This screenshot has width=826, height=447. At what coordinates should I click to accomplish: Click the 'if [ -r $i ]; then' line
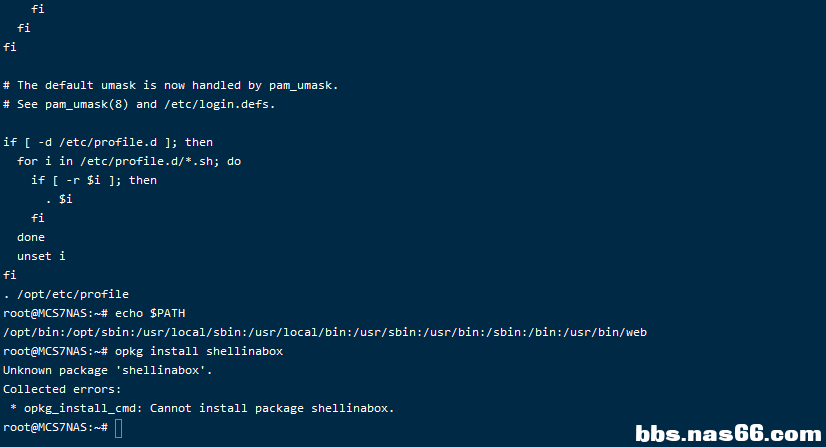94,180
